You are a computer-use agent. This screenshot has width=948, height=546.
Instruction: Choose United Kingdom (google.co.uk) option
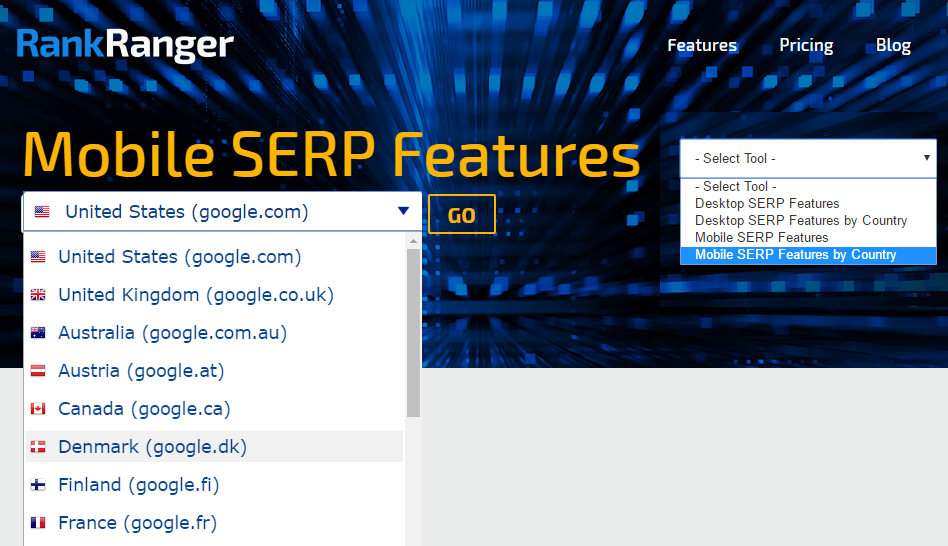click(215, 295)
